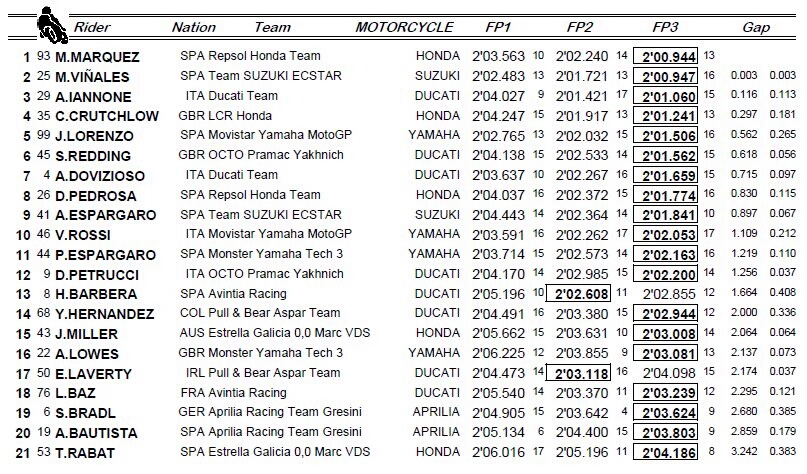Select the FP3 column header

click(668, 27)
